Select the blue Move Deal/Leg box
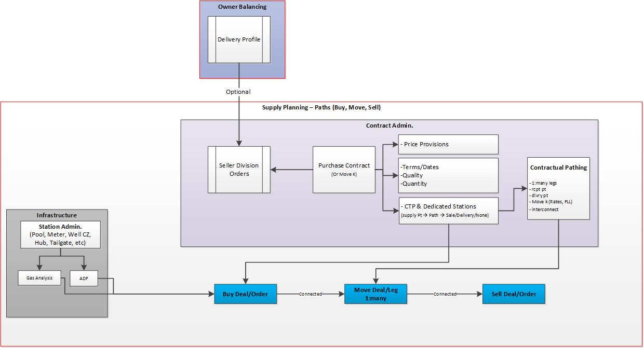 pyautogui.click(x=375, y=294)
